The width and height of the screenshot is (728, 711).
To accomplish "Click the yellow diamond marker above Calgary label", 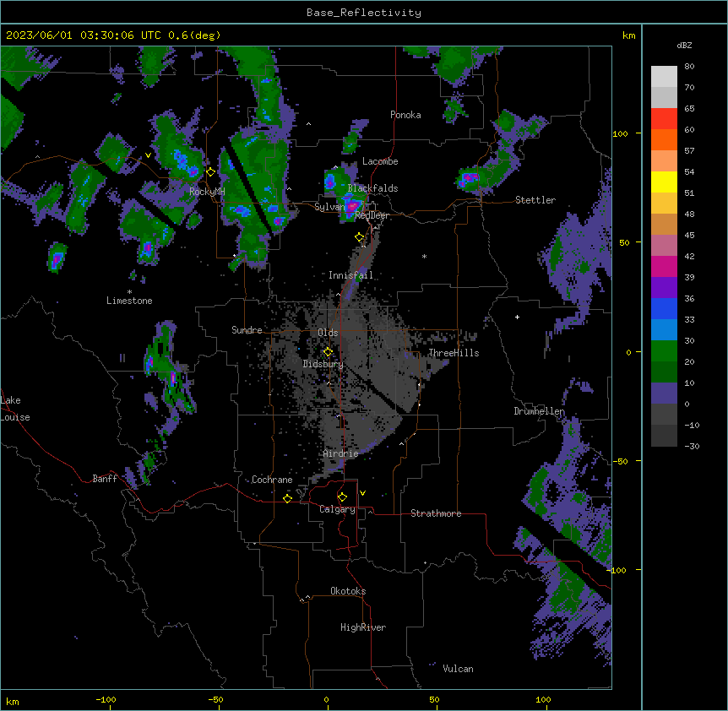I will point(342,497).
